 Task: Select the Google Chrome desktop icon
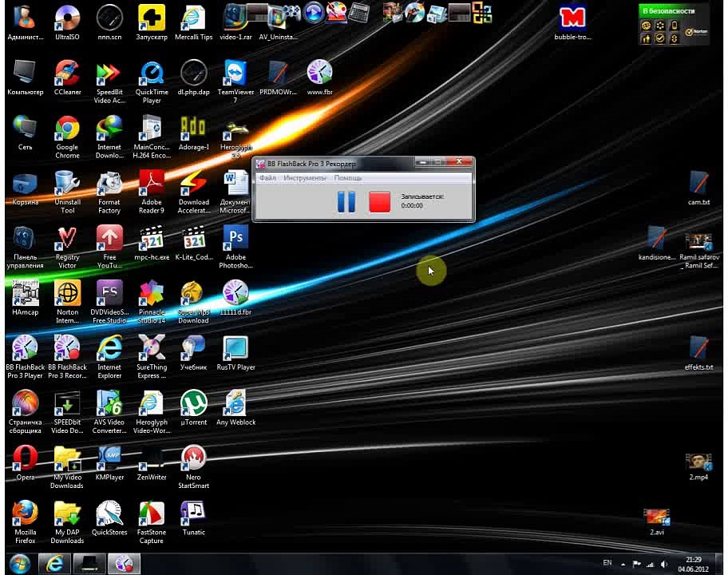(x=67, y=137)
